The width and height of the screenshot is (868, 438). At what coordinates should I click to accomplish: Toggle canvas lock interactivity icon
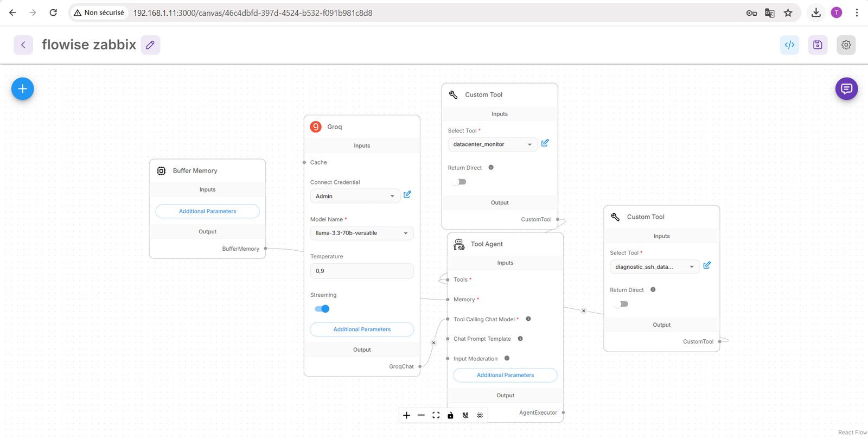coord(450,415)
